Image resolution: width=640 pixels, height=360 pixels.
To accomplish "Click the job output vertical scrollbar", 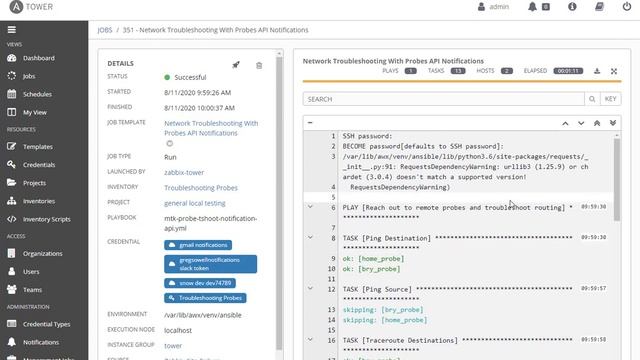I will pyautogui.click(x=617, y=180).
